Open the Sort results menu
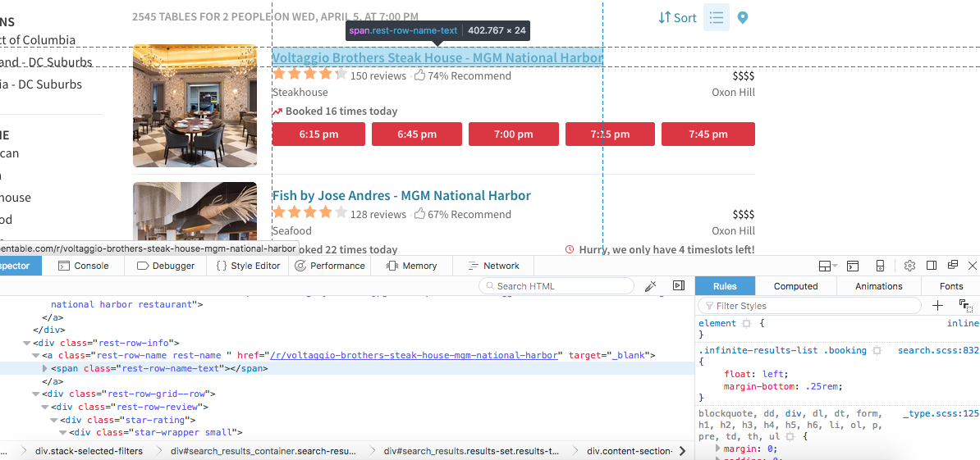 677,17
